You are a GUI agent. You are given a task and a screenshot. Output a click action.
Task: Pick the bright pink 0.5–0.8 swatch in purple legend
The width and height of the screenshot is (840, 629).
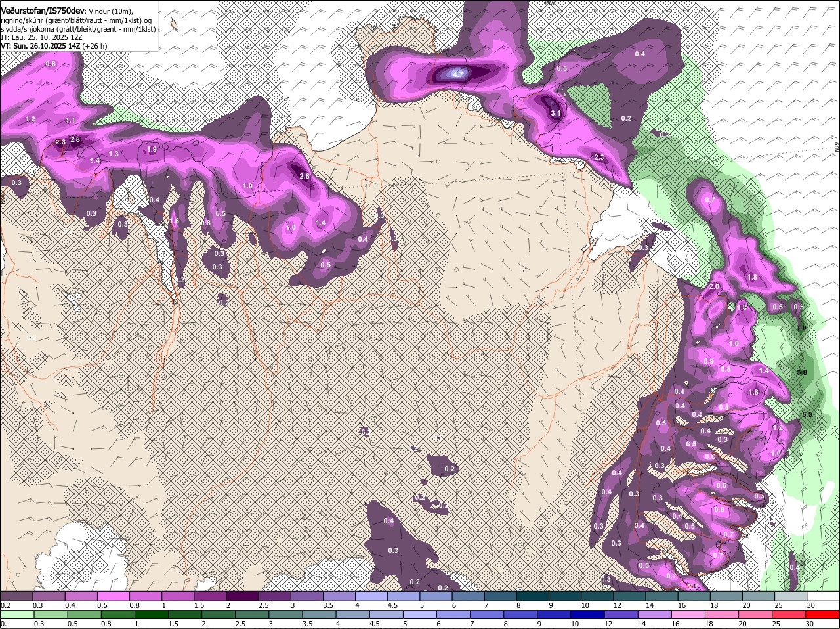114,596
